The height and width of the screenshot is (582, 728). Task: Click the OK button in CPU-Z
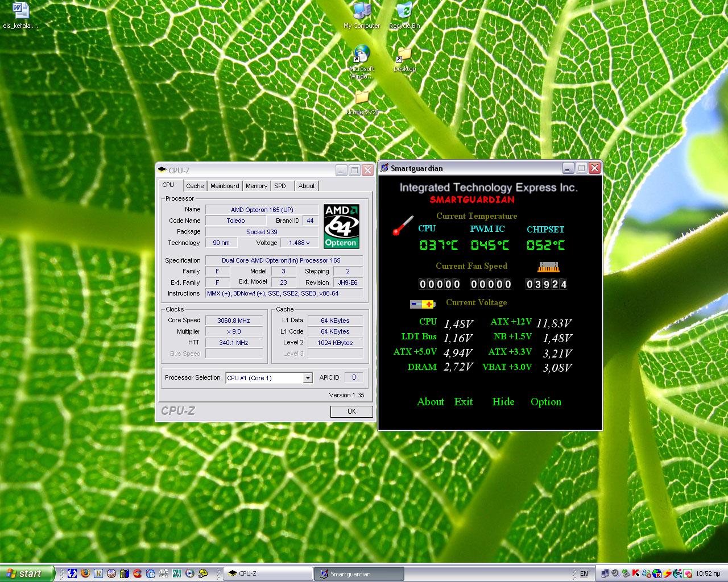[x=351, y=411]
